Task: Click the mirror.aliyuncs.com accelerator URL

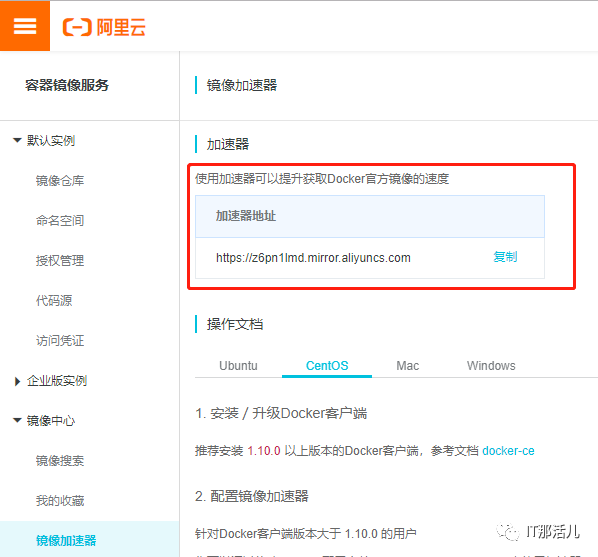Action: [x=313, y=258]
